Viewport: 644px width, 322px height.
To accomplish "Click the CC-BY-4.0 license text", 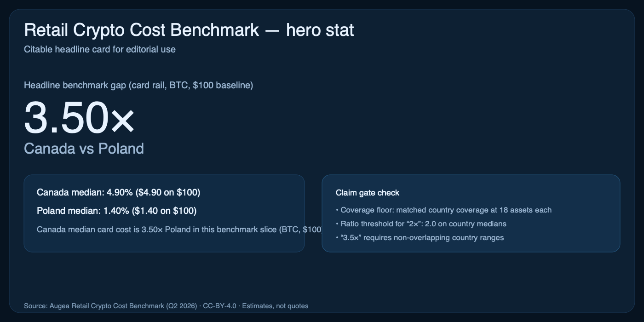I will [219, 306].
